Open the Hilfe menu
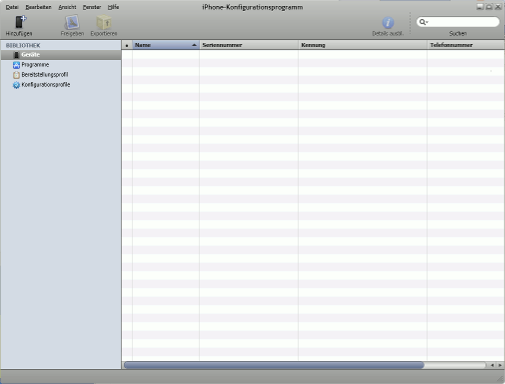The height and width of the screenshot is (384, 505). tap(113, 7)
